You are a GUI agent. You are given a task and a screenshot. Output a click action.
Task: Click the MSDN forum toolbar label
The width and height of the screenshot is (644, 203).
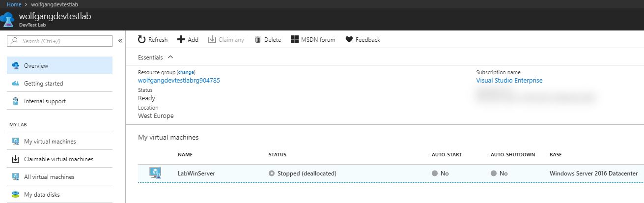pos(318,40)
